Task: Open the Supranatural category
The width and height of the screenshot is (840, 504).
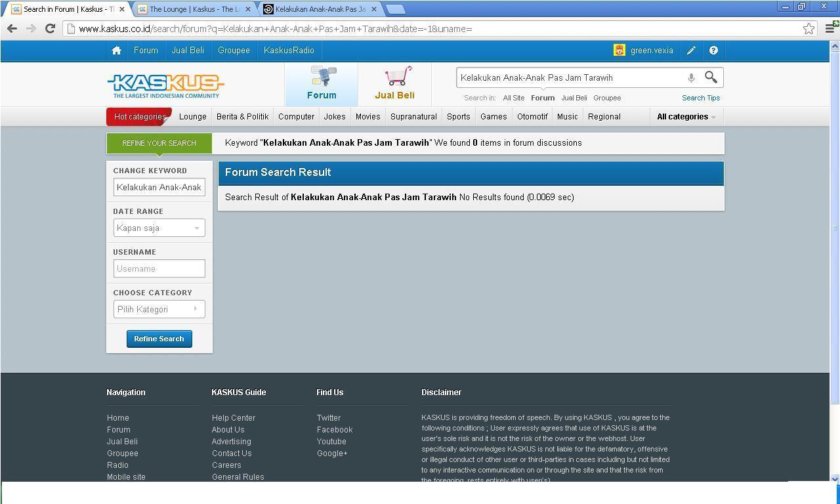Action: click(x=413, y=117)
